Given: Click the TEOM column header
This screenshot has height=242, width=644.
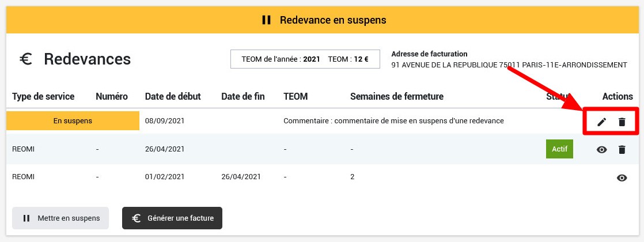Looking at the screenshot, I should coord(296,96).
